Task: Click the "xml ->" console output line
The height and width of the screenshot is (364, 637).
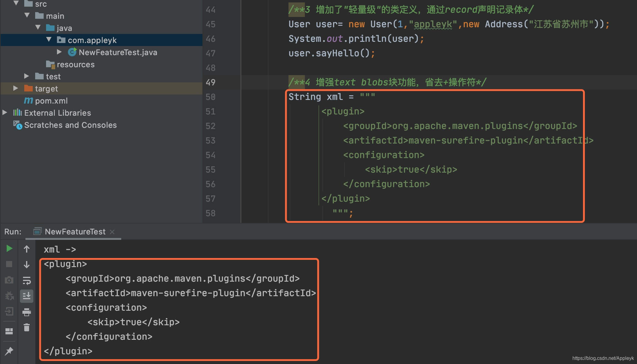Action: [60, 250]
